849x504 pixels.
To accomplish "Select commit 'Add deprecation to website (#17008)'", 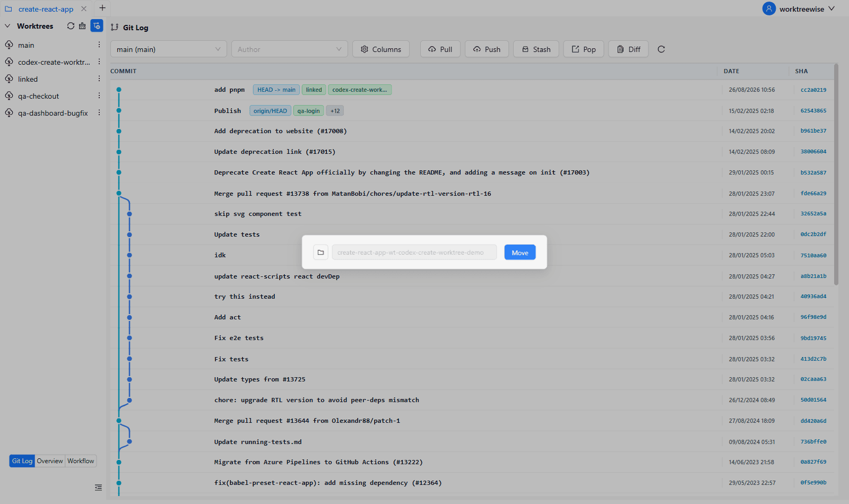I will point(280,131).
